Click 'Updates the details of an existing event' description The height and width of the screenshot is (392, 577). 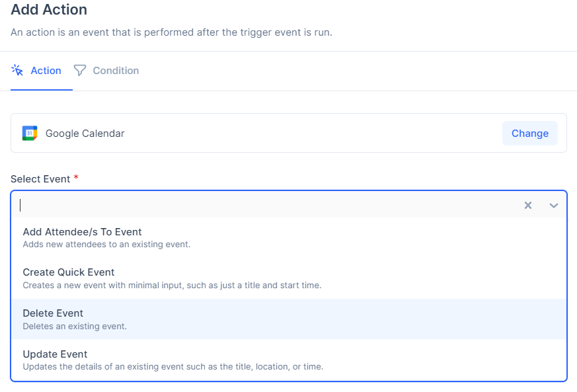coord(173,367)
